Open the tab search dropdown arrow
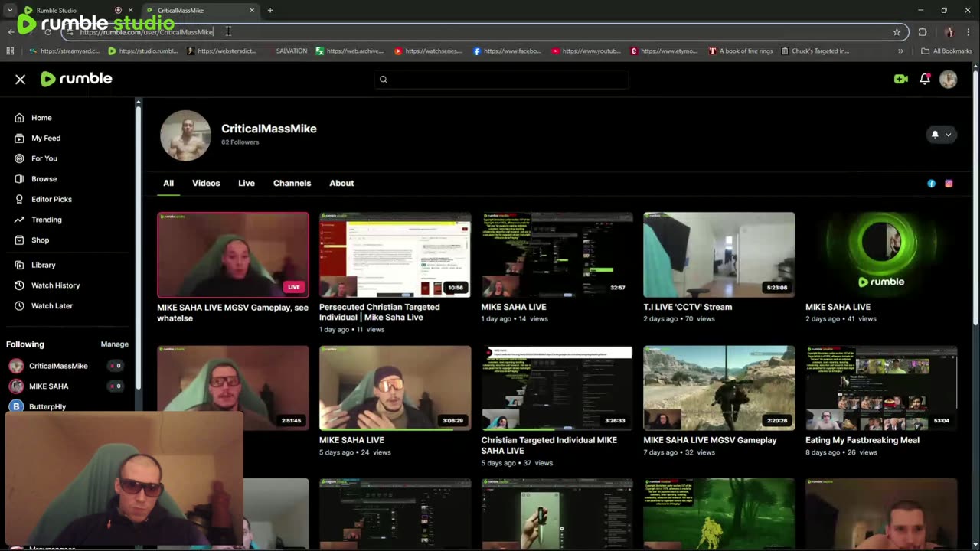Screen dimensions: 980x551 (x=10, y=11)
